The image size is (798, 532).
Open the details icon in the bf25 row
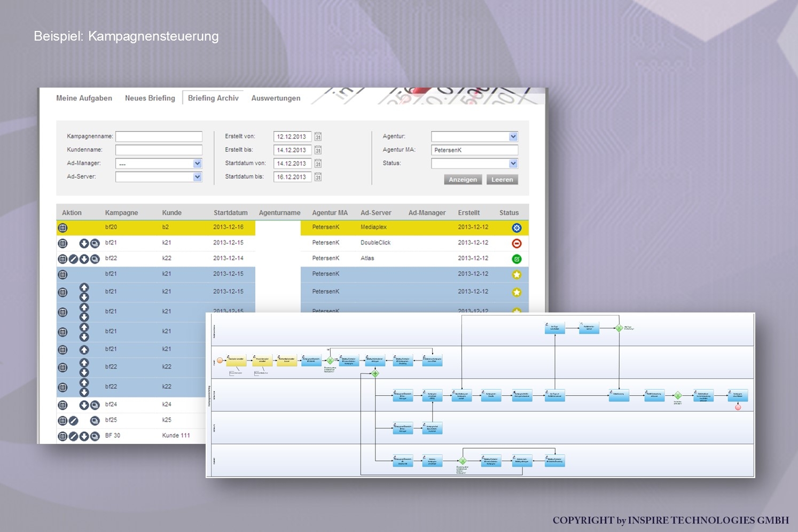coord(62,421)
